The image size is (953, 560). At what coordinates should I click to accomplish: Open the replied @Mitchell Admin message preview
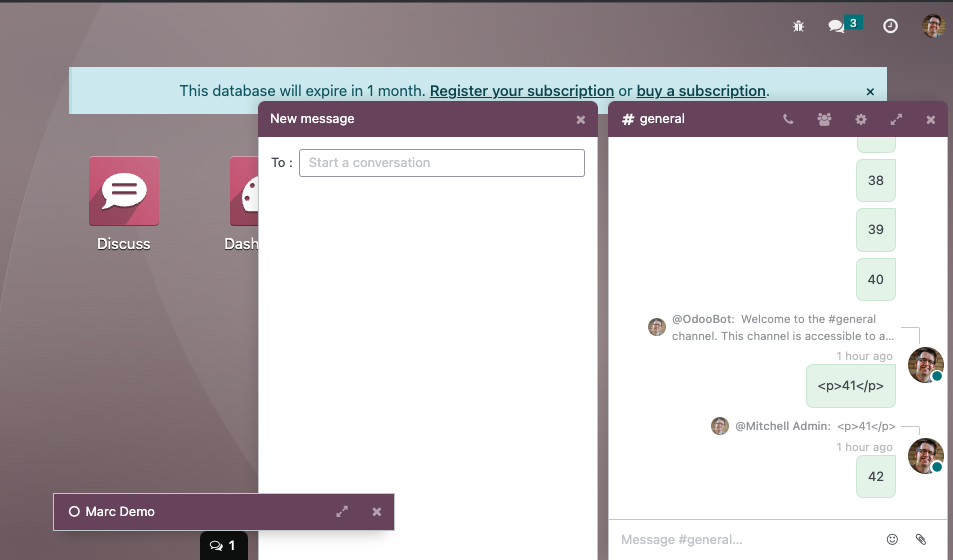(x=815, y=426)
